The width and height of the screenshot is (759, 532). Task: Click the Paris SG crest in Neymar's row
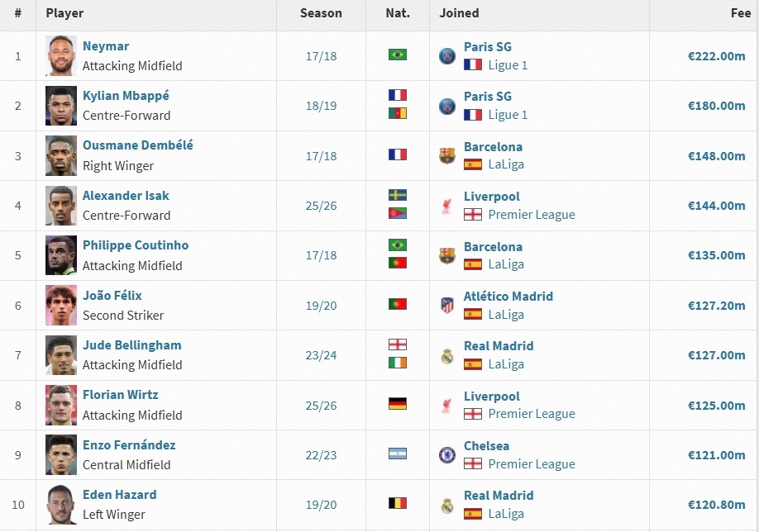point(446,56)
